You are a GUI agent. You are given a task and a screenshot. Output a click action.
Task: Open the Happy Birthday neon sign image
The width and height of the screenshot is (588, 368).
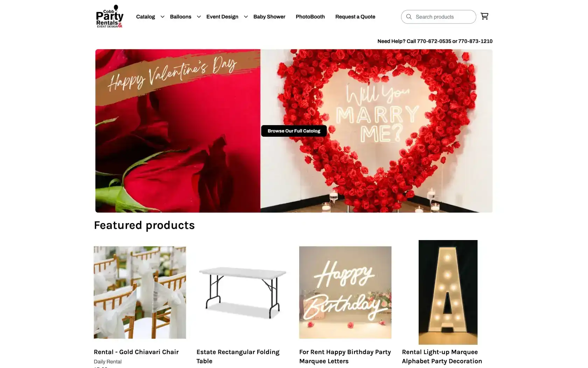345,292
